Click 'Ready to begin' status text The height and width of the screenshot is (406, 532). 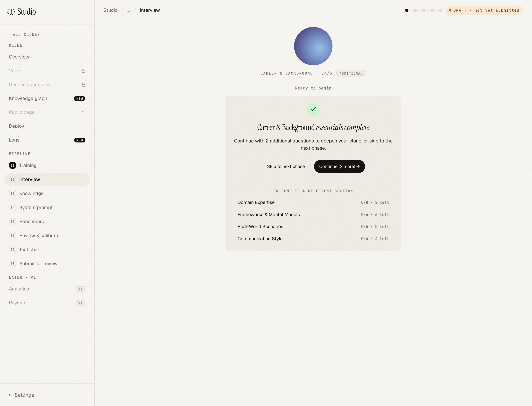coord(313,88)
